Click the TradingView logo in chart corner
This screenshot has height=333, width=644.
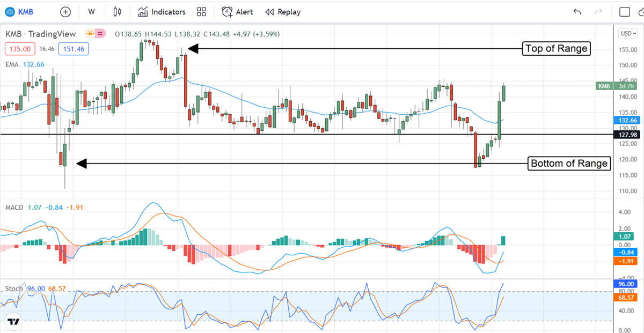[14, 322]
